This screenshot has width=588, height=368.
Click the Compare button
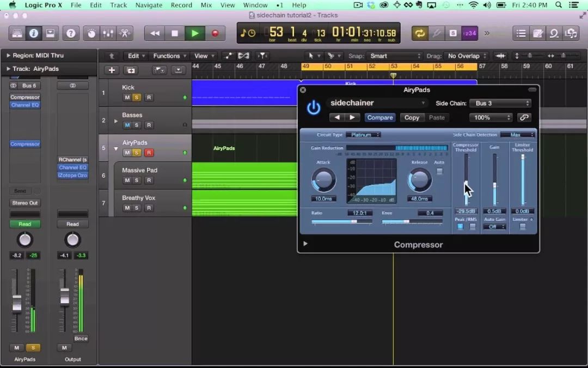coord(380,118)
